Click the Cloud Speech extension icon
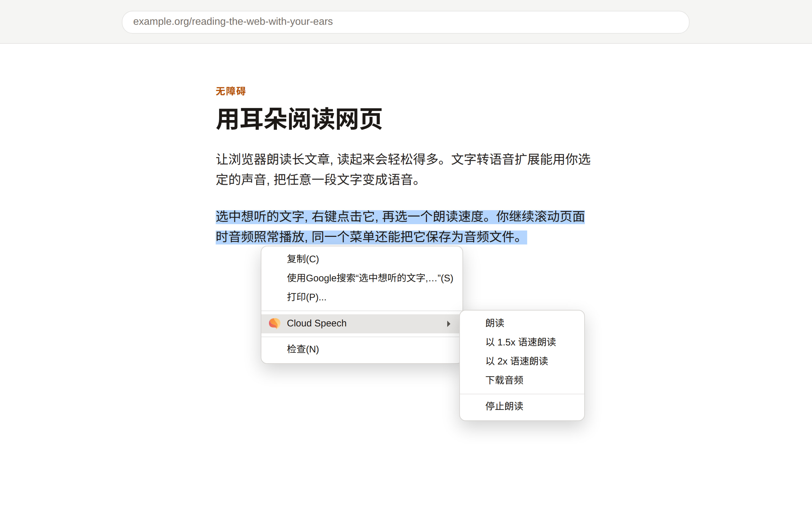Screen dimensions: 812x508 point(274,323)
